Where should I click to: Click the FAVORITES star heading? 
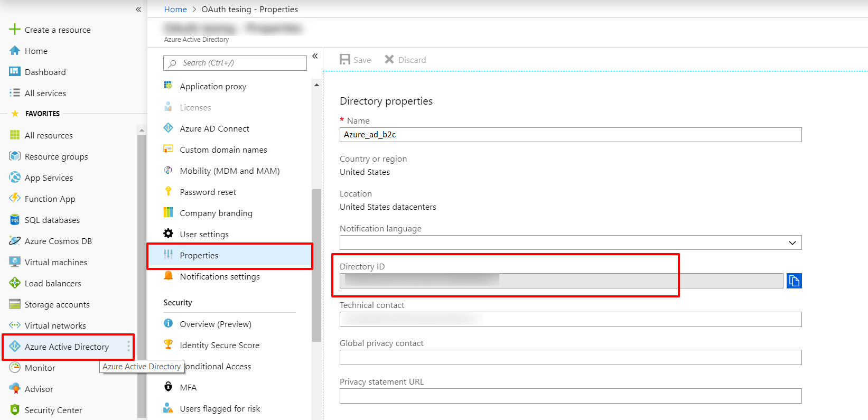pyautogui.click(x=35, y=114)
